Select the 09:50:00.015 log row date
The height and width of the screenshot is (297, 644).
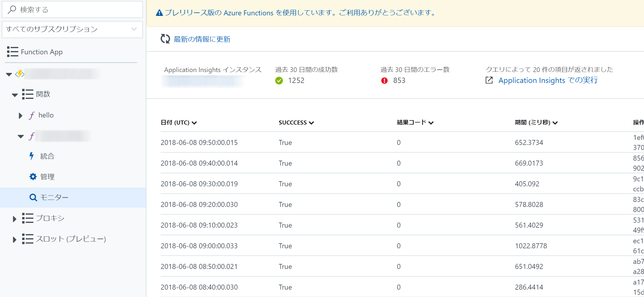(x=199, y=143)
